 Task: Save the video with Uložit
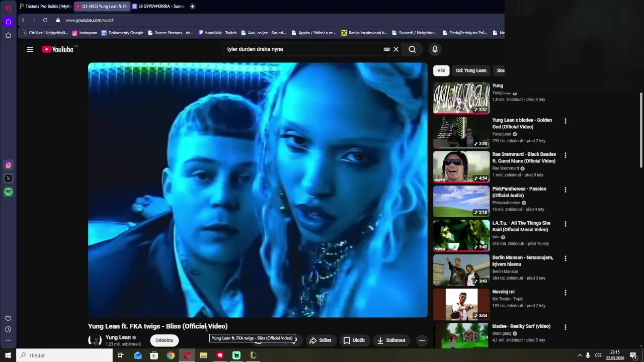click(x=354, y=340)
